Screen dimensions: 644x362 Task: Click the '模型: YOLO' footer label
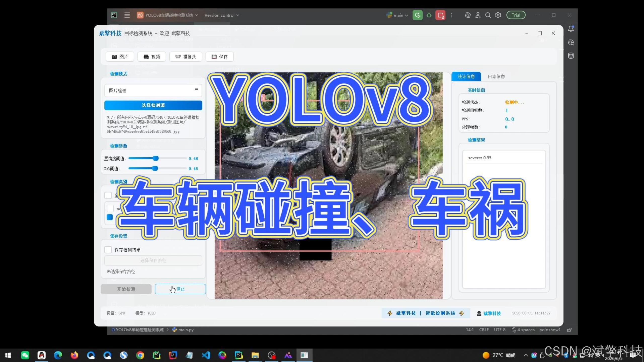pyautogui.click(x=145, y=313)
